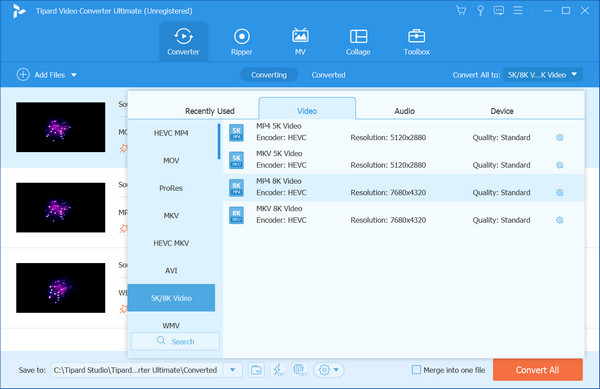Click the Save to path field

(137, 370)
